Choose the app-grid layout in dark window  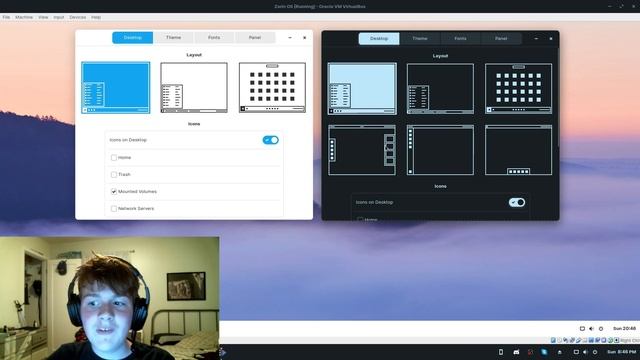click(518, 89)
